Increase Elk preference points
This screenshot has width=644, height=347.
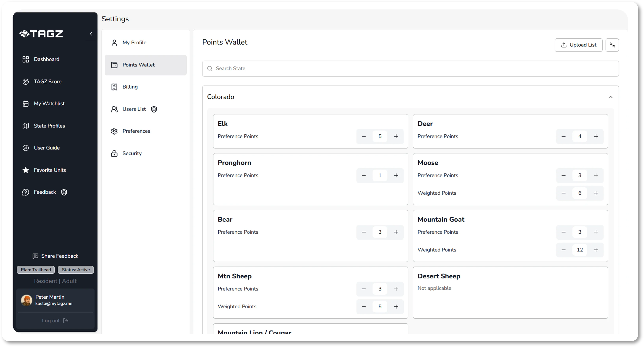[396, 136]
